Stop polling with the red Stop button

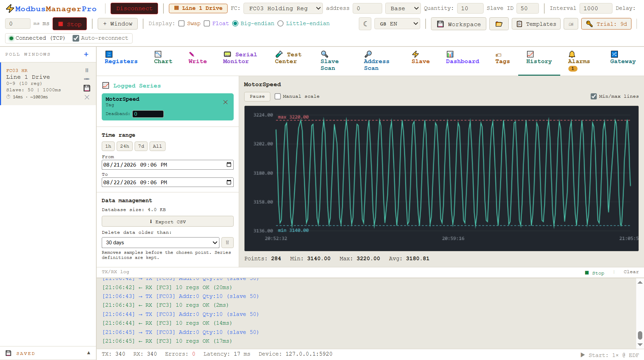[x=70, y=24]
